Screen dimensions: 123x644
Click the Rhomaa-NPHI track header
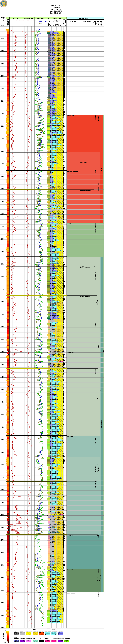[56, 18]
